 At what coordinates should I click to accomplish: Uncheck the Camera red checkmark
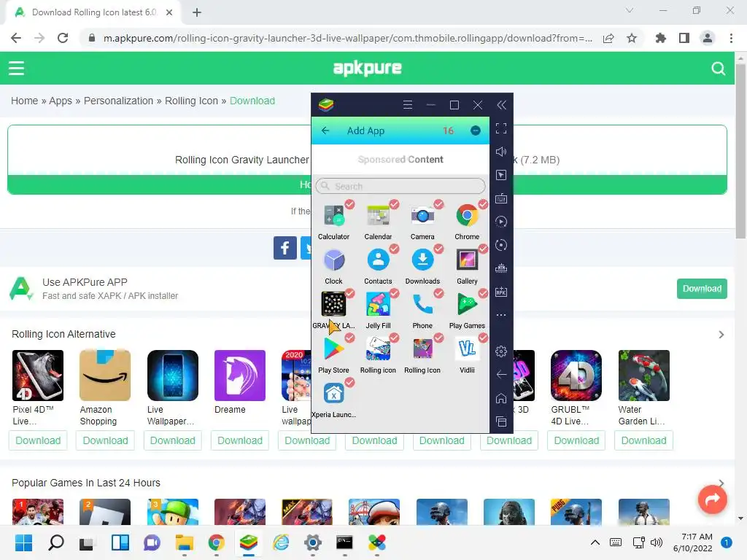tap(438, 204)
